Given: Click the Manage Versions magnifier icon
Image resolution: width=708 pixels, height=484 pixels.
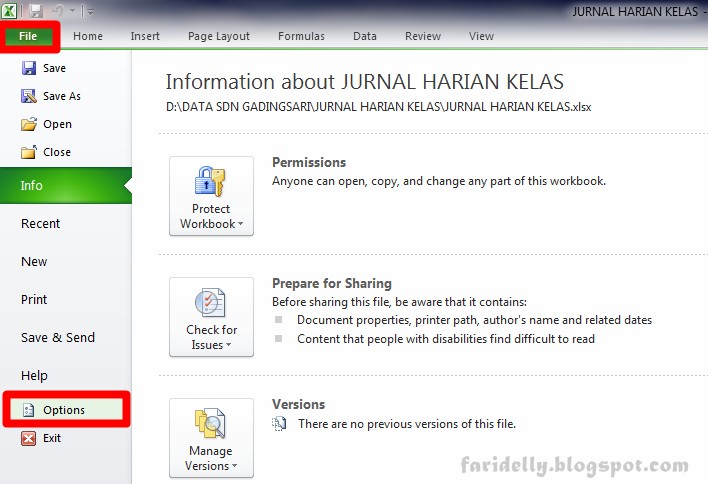Looking at the screenshot, I should [210, 424].
